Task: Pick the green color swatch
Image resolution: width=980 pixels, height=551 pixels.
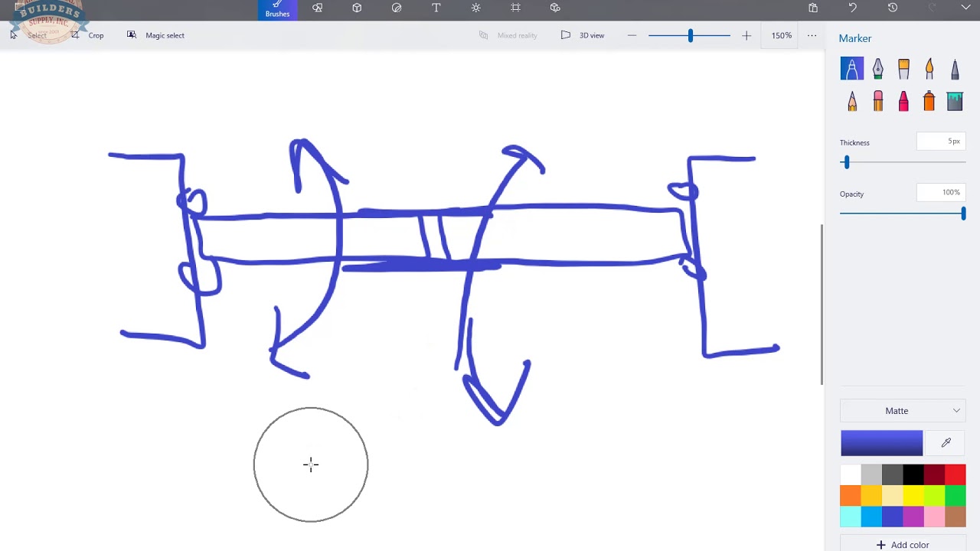Action: pyautogui.click(x=955, y=496)
